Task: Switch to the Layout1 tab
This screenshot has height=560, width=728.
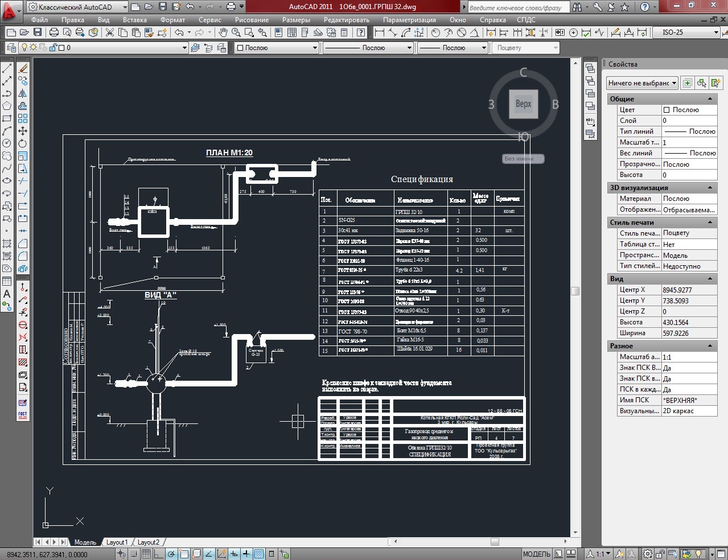Action: click(x=117, y=542)
